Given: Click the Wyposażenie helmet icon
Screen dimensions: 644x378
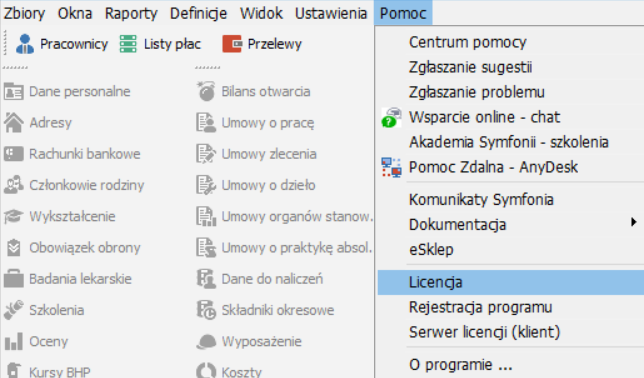Looking at the screenshot, I should coord(206,341).
